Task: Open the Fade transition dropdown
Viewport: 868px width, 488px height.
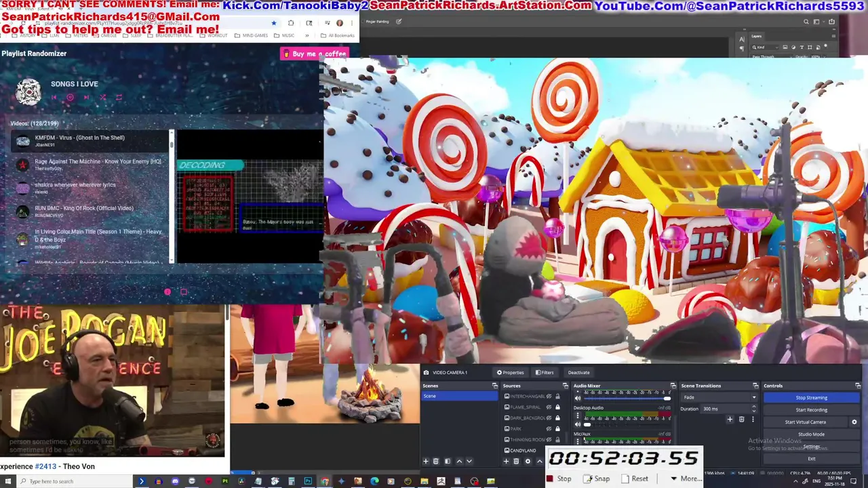Action: pos(719,397)
